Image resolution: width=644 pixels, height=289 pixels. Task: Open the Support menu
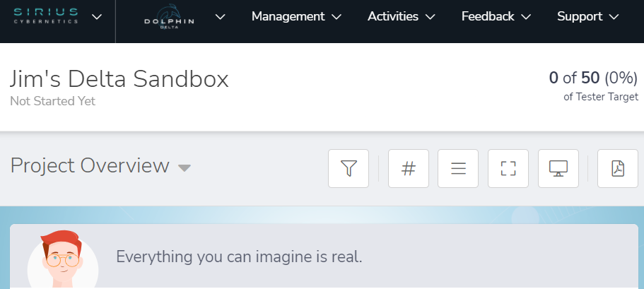coord(587,16)
